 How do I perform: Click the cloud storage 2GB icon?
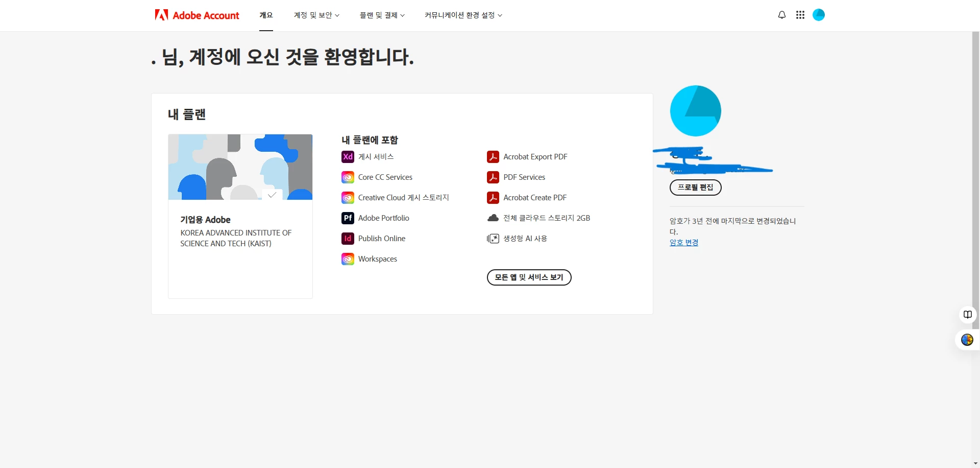[x=493, y=218]
